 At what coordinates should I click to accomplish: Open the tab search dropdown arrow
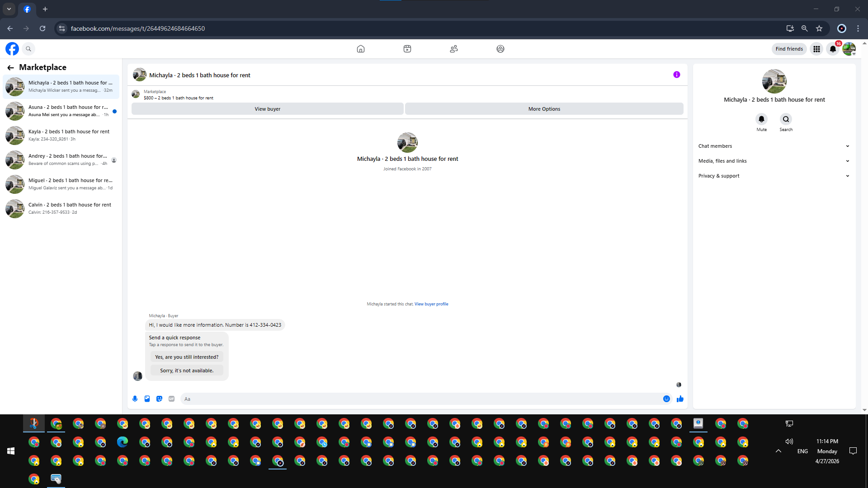(x=9, y=9)
